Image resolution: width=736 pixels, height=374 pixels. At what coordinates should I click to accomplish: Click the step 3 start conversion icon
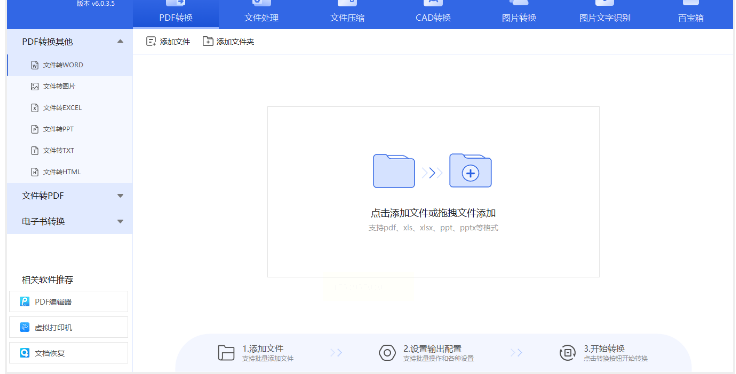point(567,353)
